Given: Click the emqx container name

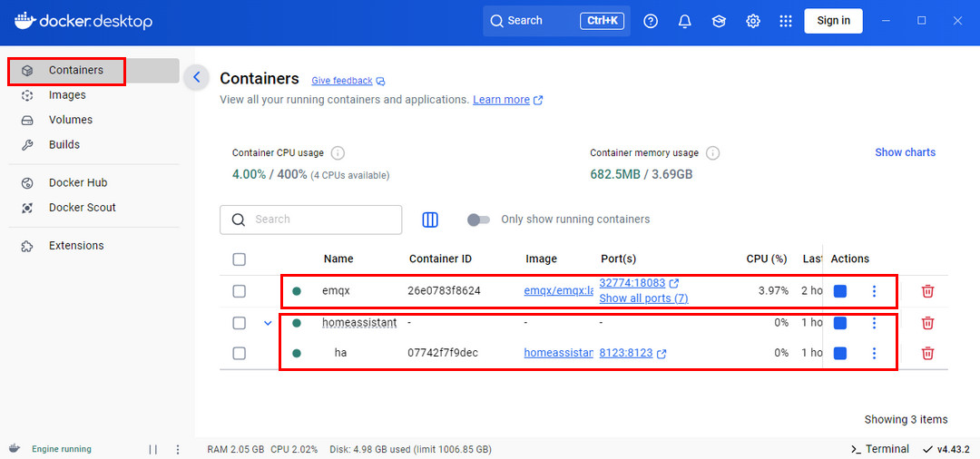Looking at the screenshot, I should click(337, 291).
